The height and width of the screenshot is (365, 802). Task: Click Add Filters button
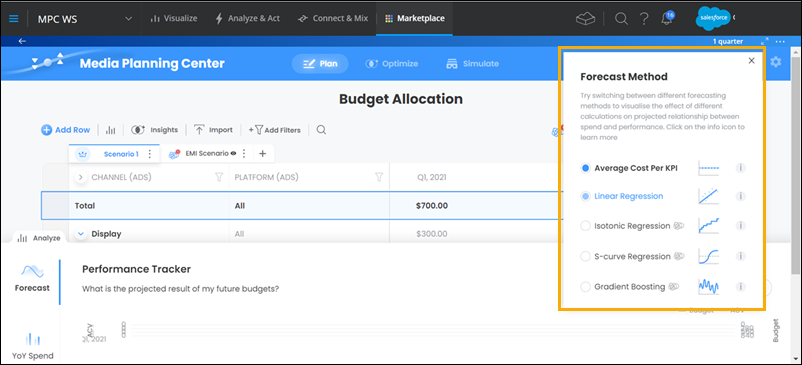tap(275, 130)
